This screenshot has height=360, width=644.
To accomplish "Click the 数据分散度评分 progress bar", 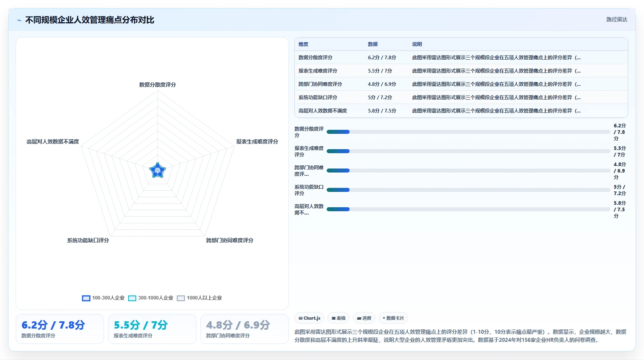I will click(468, 132).
